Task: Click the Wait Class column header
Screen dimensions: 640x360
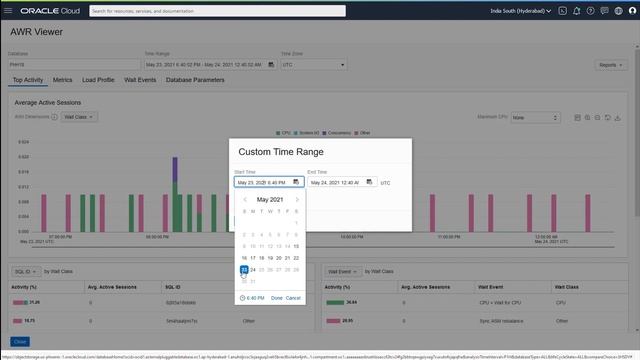Action: click(x=567, y=287)
